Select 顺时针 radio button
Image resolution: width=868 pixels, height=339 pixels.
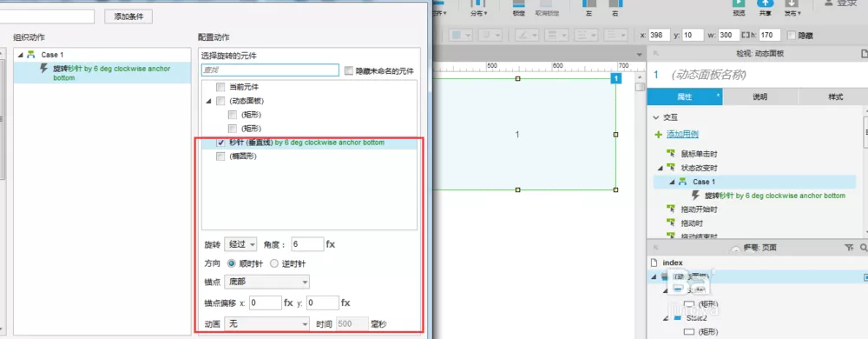pyautogui.click(x=232, y=263)
